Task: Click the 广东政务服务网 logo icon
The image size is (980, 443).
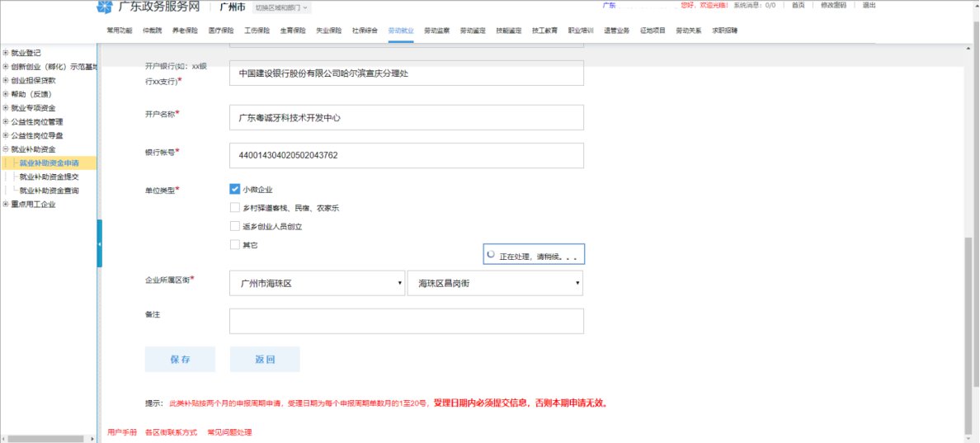Action: (104, 7)
